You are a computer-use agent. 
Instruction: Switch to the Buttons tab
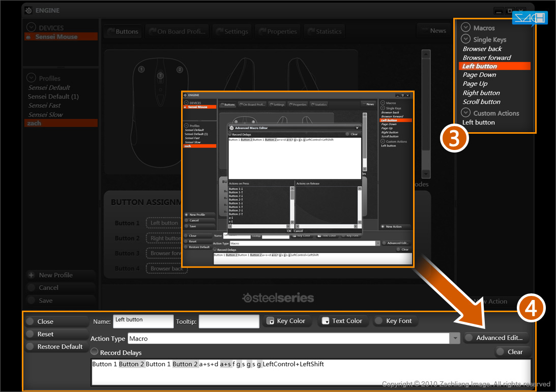point(123,32)
